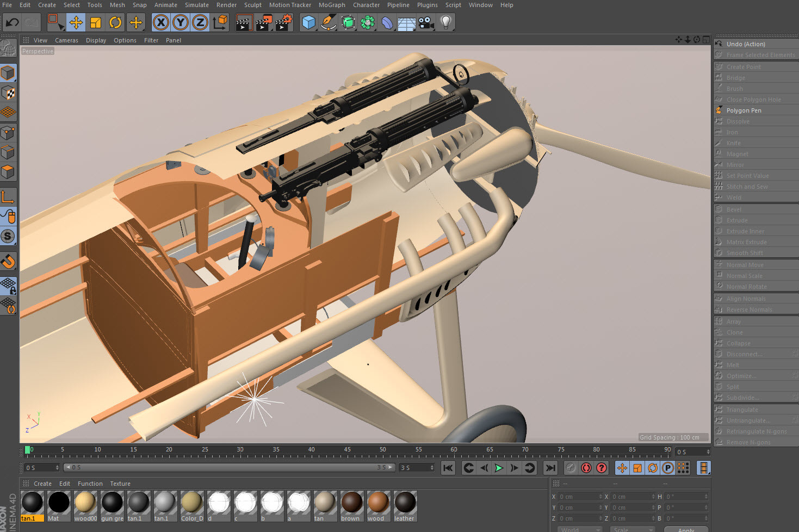
Task: Render the active view
Action: (244, 22)
